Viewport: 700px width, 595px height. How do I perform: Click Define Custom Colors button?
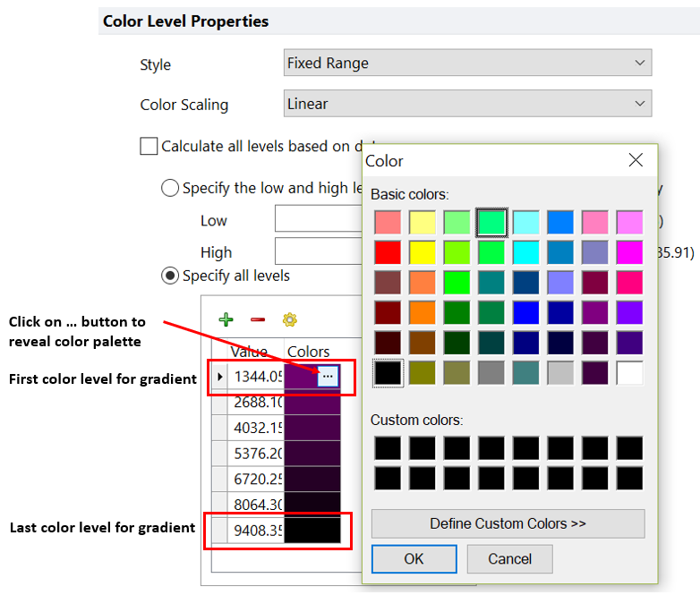pos(508,523)
